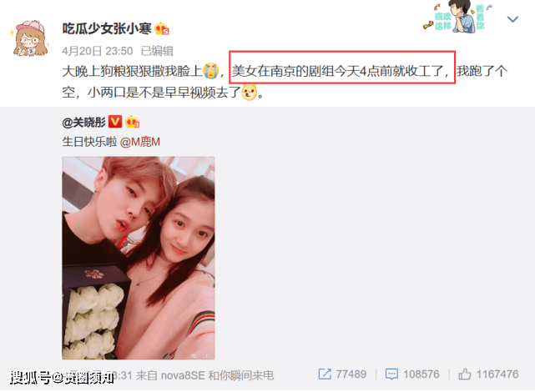Screen dimensions: 535x392
Task: Click the crown badge next to the V badge
Action: click(132, 122)
